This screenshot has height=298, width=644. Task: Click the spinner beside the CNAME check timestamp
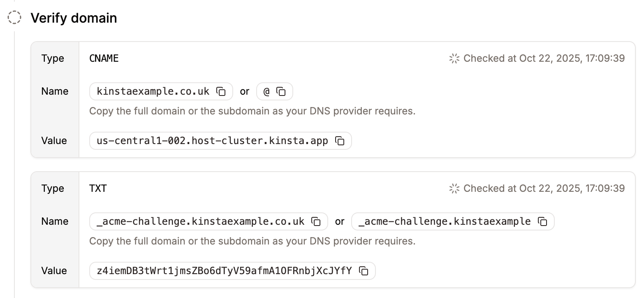[454, 58]
